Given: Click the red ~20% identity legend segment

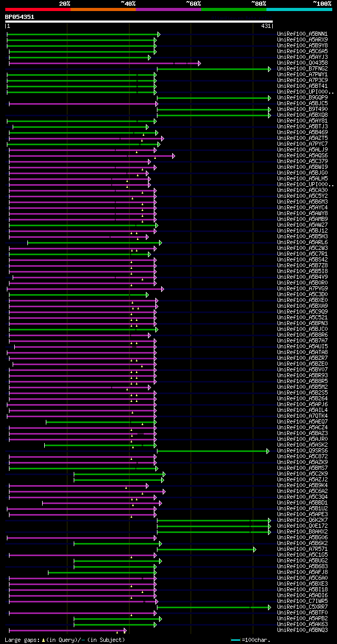Looking at the screenshot, I should coord(38,9).
